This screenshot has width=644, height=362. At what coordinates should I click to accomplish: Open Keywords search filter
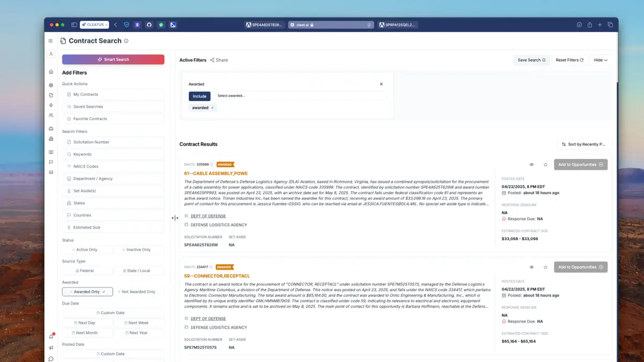(113, 154)
